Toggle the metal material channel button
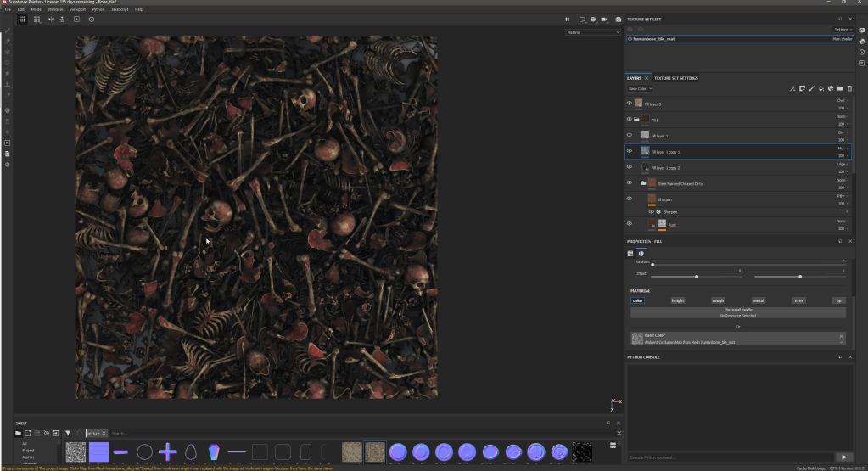 (x=758, y=300)
